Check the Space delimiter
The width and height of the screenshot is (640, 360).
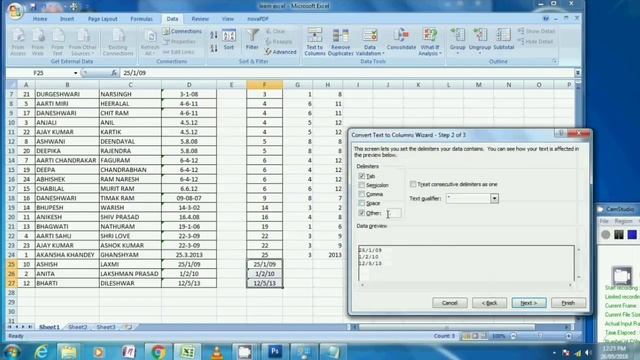coord(362,203)
